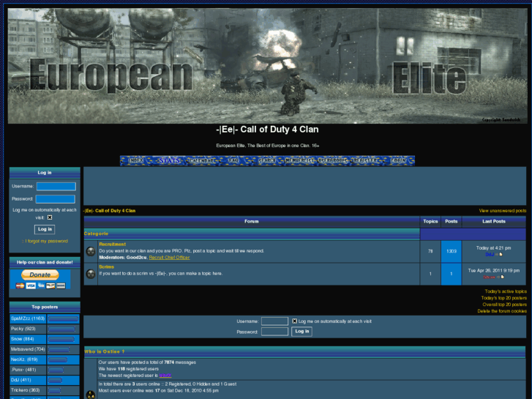Focus the sidebar Username field

pos(56,186)
